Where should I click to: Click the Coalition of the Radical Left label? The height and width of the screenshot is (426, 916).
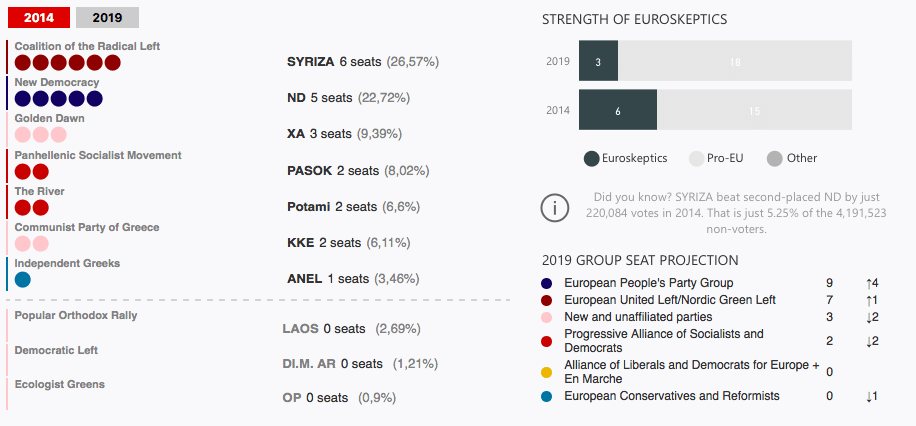(x=87, y=46)
